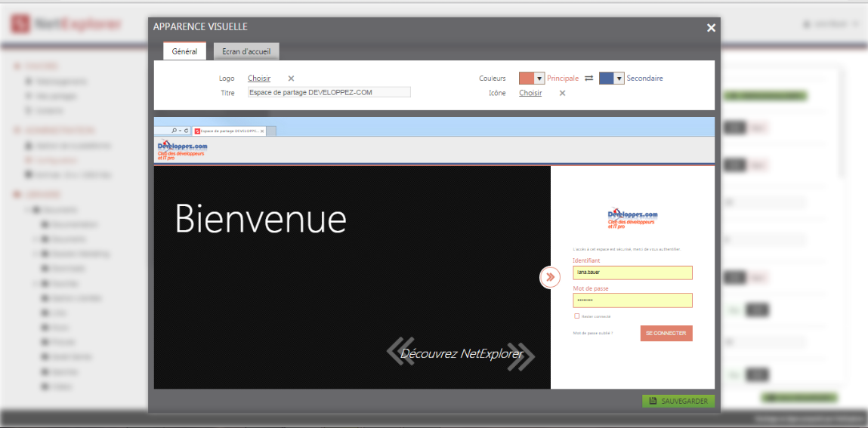This screenshot has height=428, width=868.
Task: Click Choisir link next to Icône
Action: [x=530, y=94]
